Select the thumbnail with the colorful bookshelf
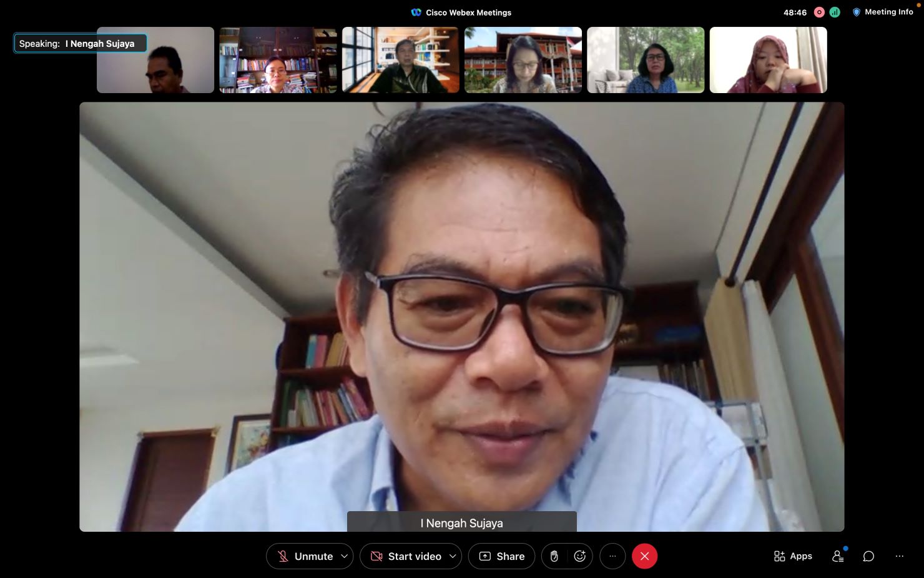The width and height of the screenshot is (924, 578). [x=278, y=60]
